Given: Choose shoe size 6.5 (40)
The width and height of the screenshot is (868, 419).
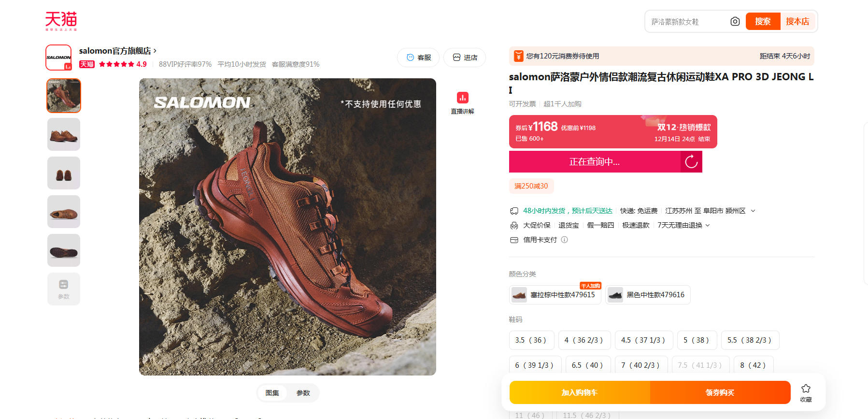Looking at the screenshot, I should point(588,365).
